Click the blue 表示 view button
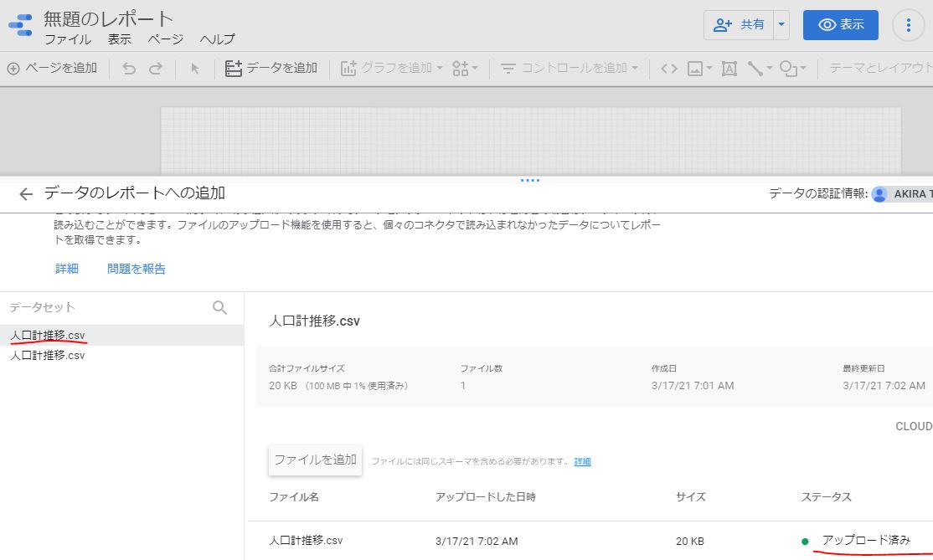 (x=840, y=25)
